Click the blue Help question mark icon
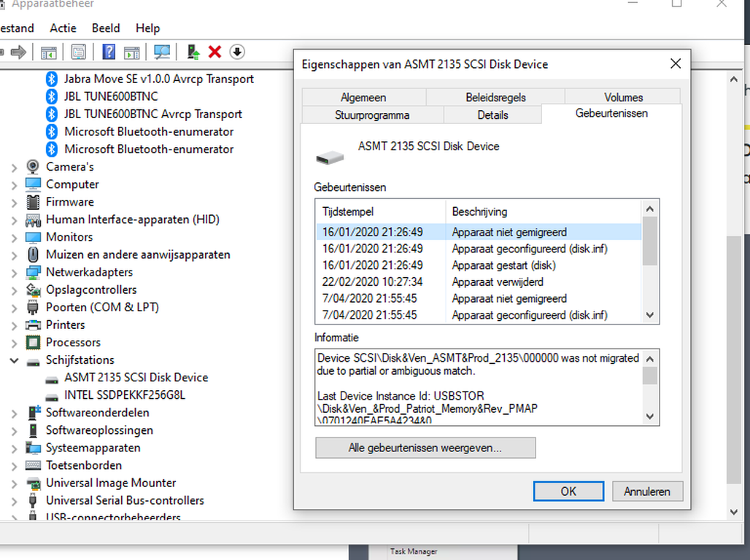This screenshot has height=560, width=750. (x=109, y=52)
